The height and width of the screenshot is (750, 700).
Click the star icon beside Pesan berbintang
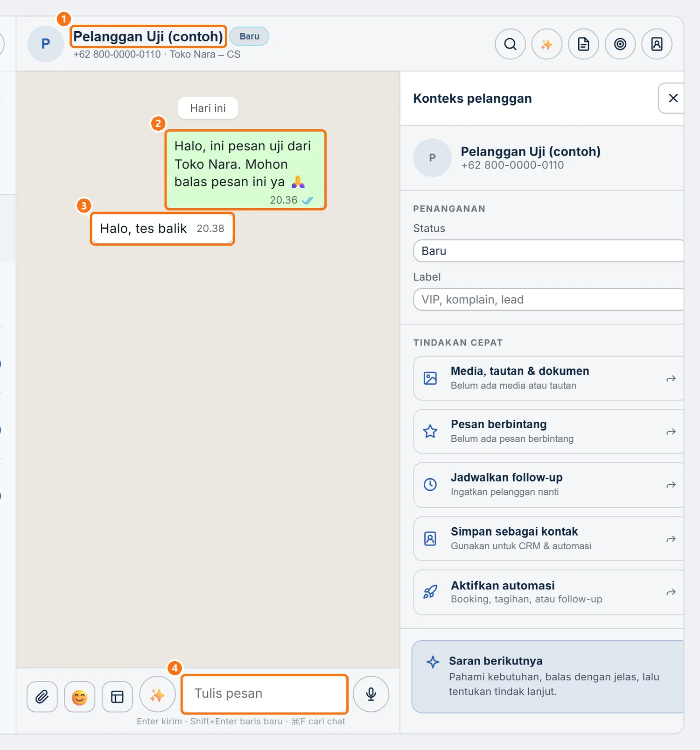[x=430, y=431]
